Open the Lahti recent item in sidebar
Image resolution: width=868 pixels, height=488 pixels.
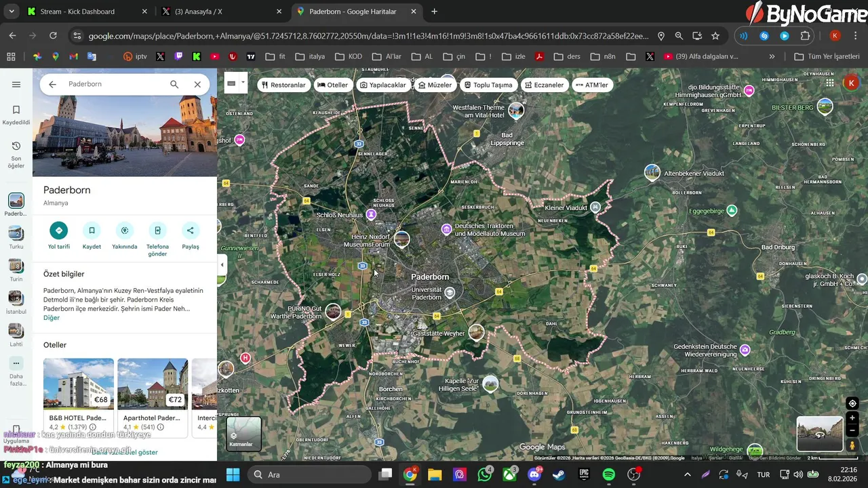(x=16, y=335)
